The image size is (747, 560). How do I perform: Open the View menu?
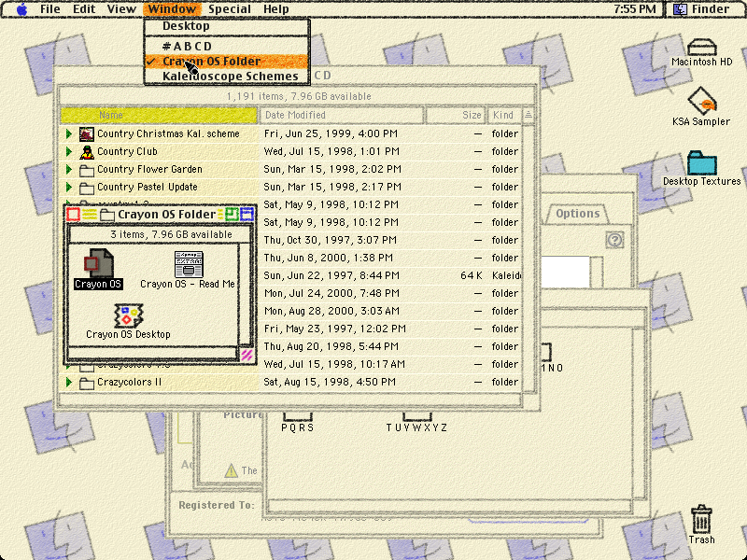pyautogui.click(x=121, y=9)
